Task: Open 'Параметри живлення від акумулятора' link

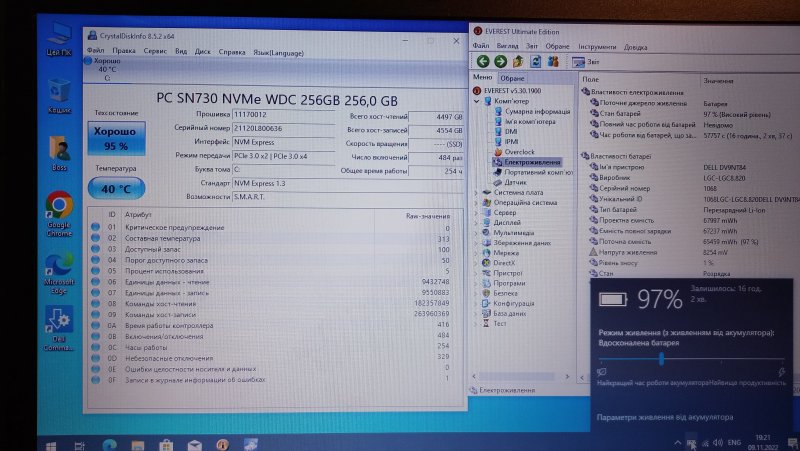Action: (x=664, y=417)
